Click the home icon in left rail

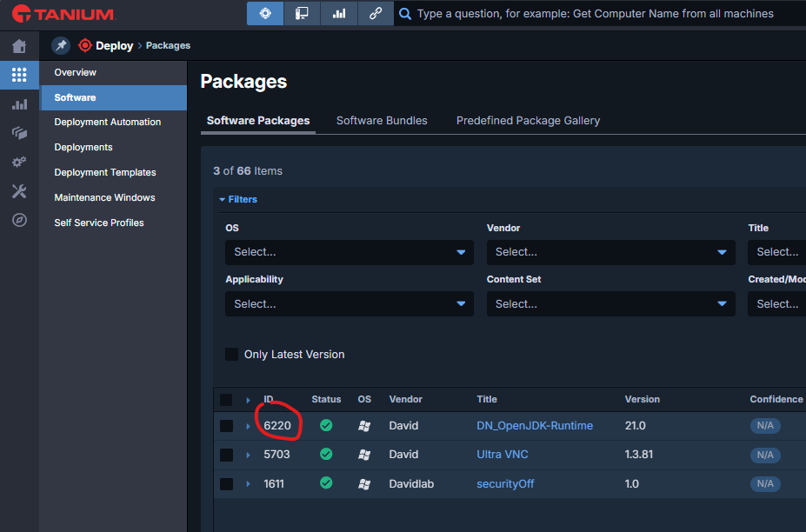(19, 46)
